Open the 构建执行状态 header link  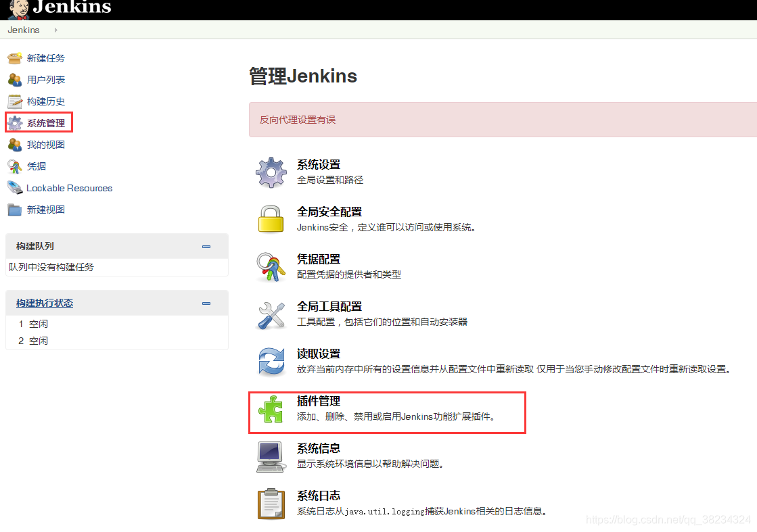45,303
